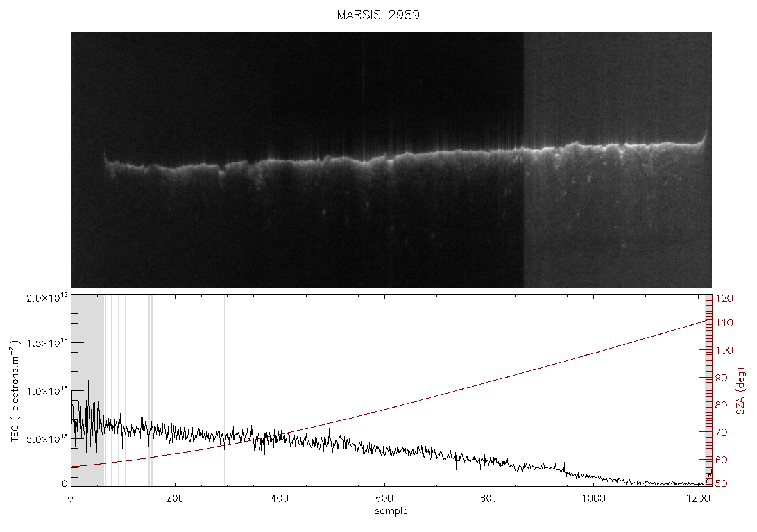This screenshot has width=757, height=532.
Task: Click the red SZA tick label 110
Action: pyautogui.click(x=724, y=322)
